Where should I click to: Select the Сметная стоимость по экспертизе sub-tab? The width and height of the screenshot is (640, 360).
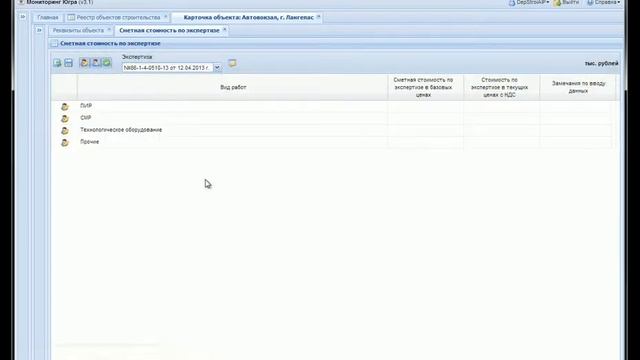169,31
